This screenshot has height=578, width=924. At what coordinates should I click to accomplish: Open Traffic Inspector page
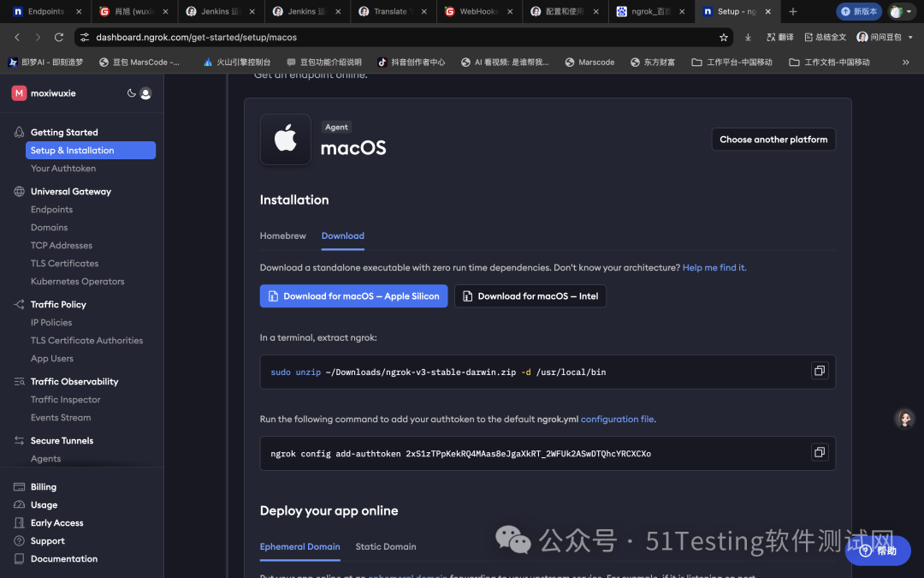65,399
